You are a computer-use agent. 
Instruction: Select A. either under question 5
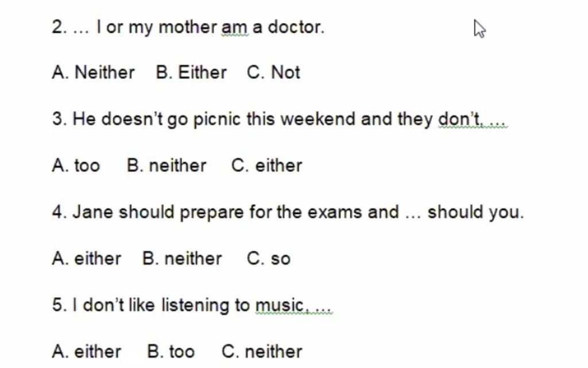(87, 352)
